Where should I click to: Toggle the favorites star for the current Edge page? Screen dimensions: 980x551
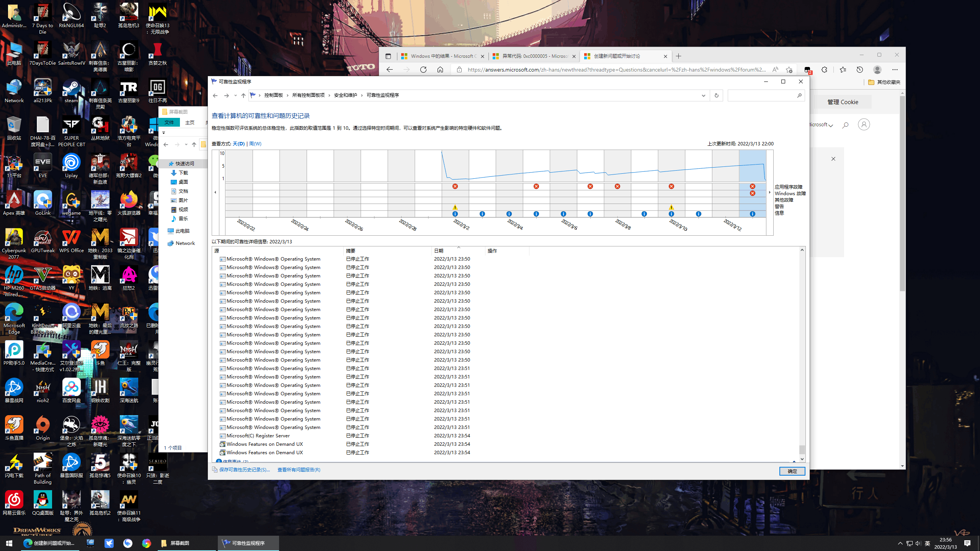(789, 70)
